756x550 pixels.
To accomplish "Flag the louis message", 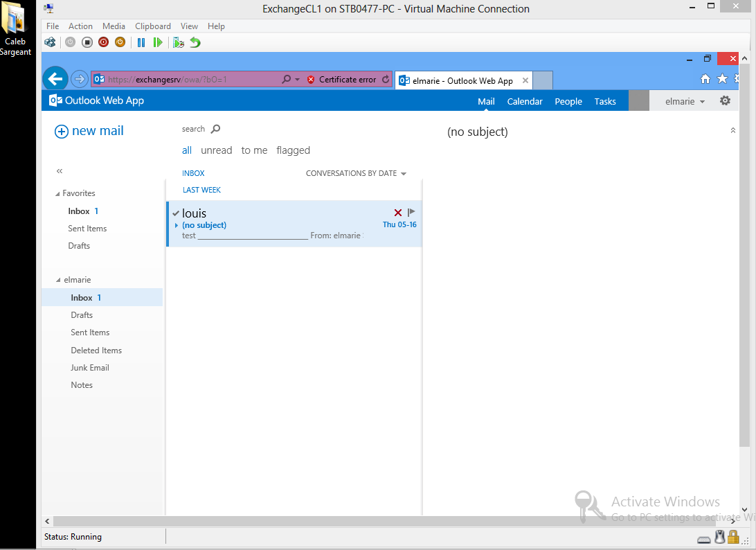I will (x=411, y=212).
